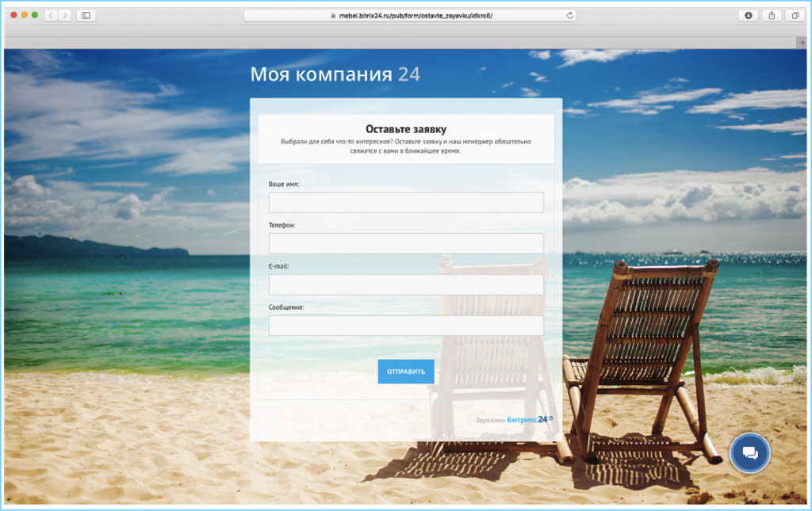Click into the Сообщение text field
This screenshot has height=511, width=812.
406,326
